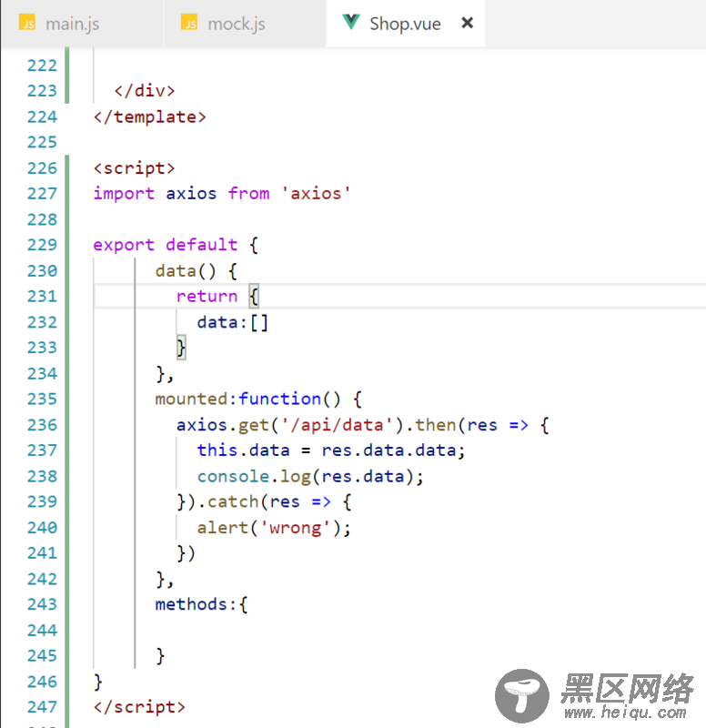Screen dimensions: 706x728
Task: Click line number 238
Action: coord(42,476)
